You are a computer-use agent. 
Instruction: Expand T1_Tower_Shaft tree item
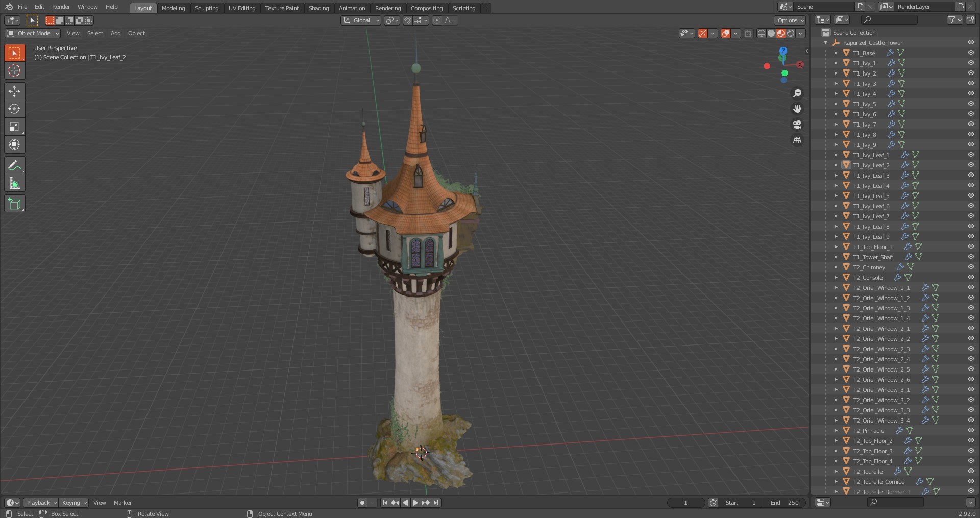(x=836, y=257)
